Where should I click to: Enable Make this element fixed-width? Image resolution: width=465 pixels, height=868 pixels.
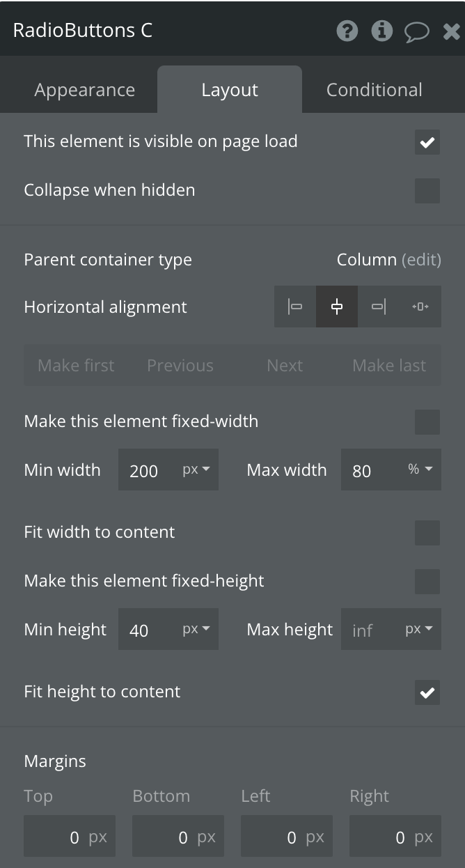427,422
